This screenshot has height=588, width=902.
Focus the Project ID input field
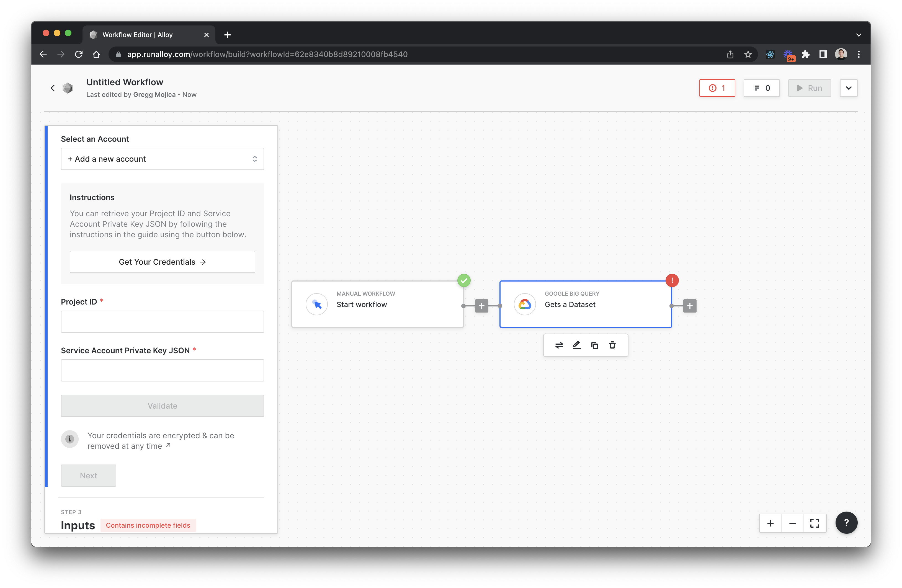pyautogui.click(x=162, y=322)
